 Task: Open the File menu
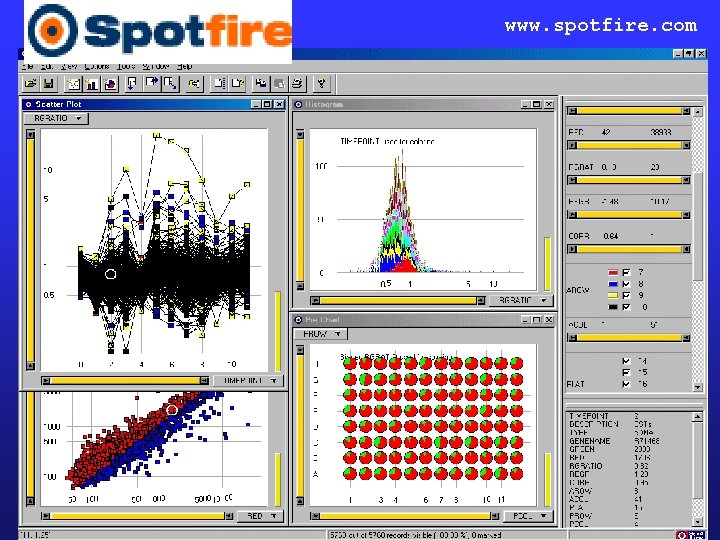[x=28, y=66]
